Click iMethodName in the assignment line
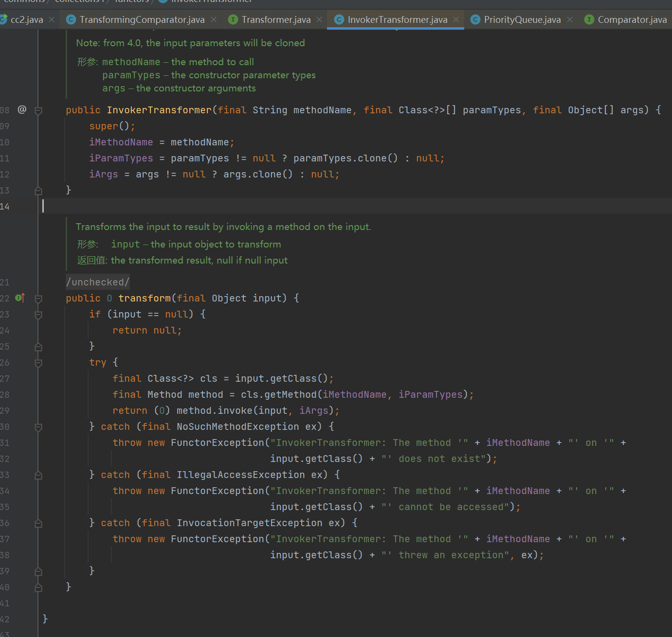672x637 pixels. 121,142
